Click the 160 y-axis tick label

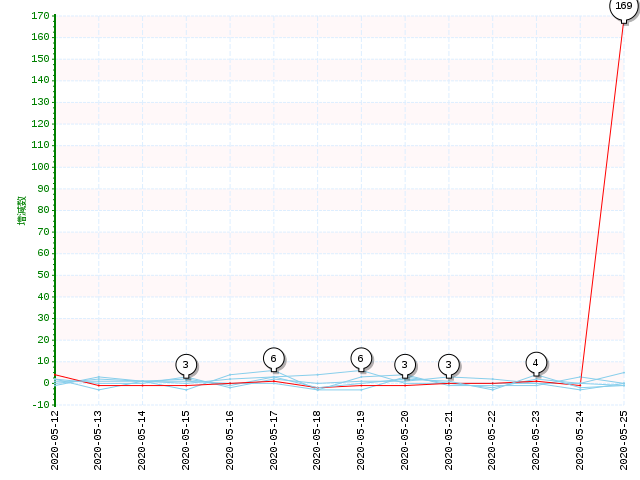click(40, 37)
